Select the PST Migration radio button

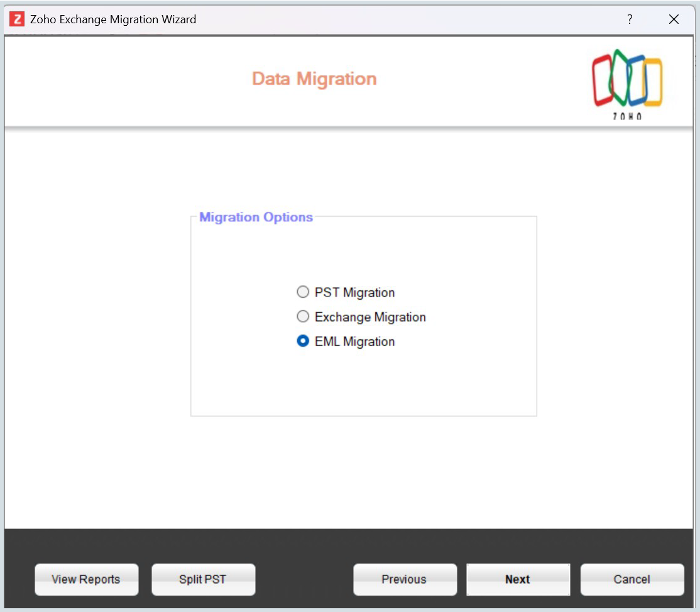coord(303,292)
